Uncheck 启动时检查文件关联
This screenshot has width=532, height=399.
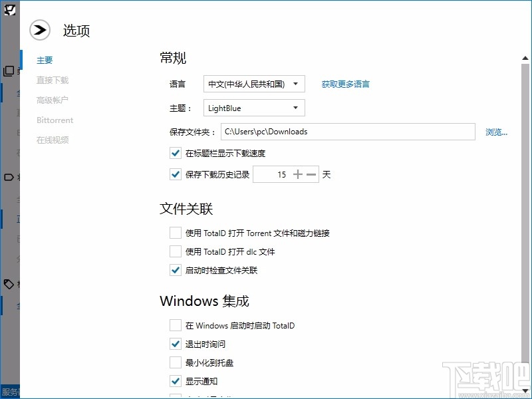point(175,270)
